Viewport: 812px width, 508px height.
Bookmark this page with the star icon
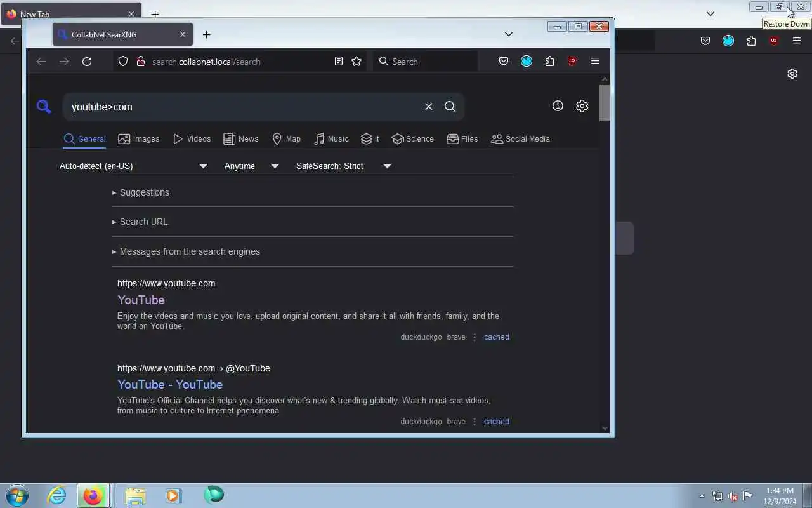coord(357,62)
